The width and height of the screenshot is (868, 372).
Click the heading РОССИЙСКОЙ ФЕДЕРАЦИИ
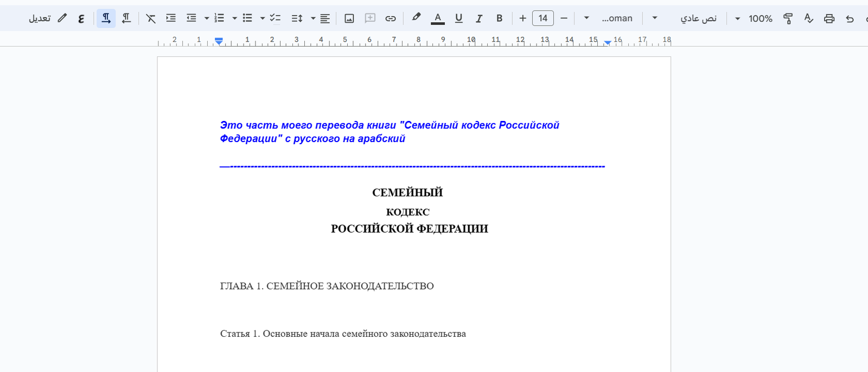[x=410, y=229]
